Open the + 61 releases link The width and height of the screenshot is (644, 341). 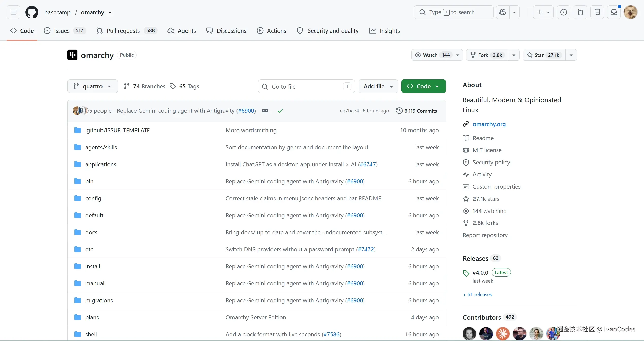point(477,294)
